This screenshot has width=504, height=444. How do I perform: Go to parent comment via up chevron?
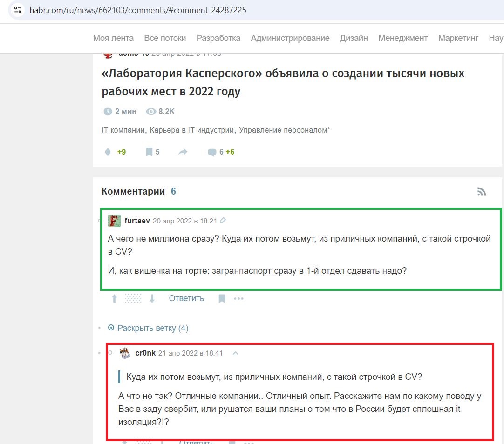point(236,353)
